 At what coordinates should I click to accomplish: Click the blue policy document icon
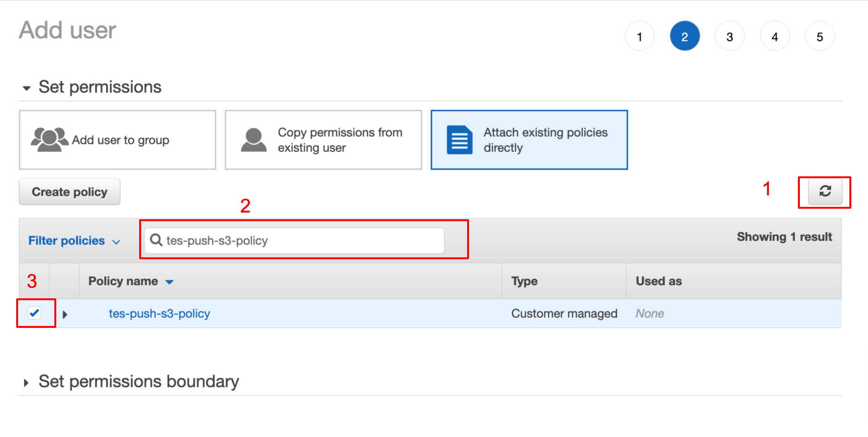460,140
